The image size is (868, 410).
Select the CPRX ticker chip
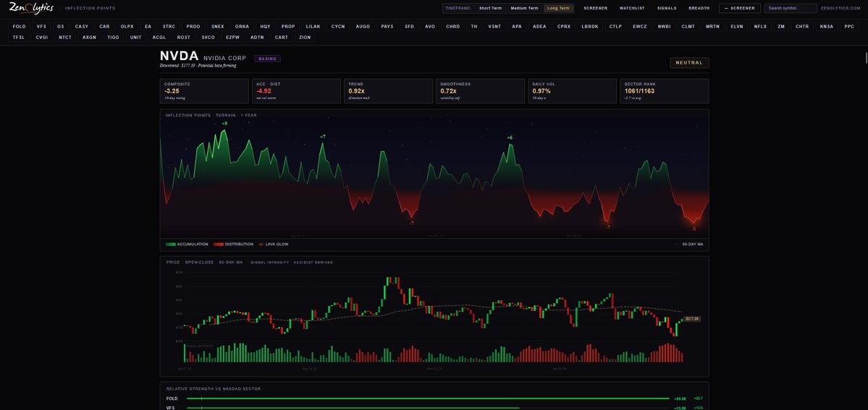point(564,27)
